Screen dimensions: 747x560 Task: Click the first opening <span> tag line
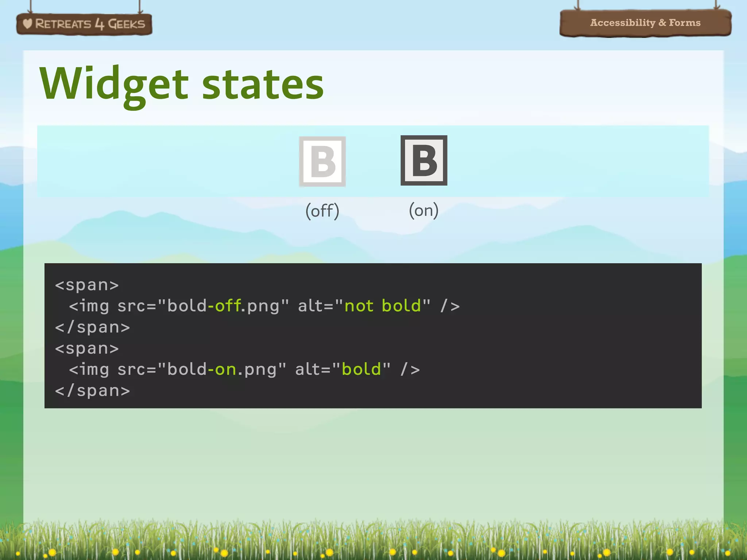(x=87, y=285)
